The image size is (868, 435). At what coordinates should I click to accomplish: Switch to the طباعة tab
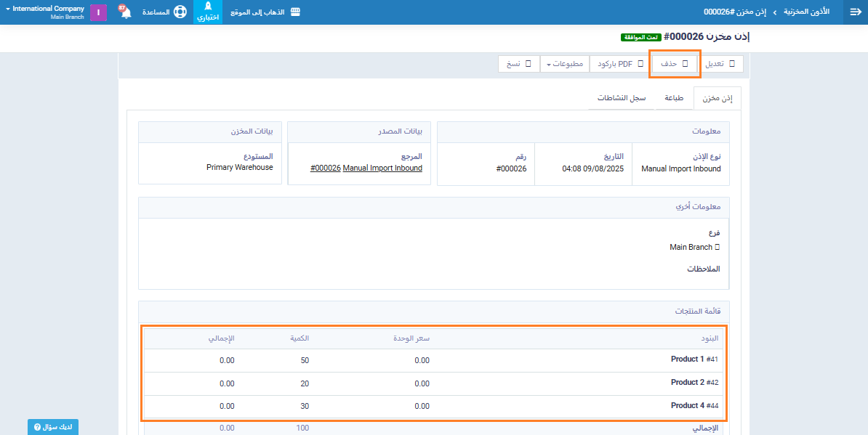pos(674,98)
